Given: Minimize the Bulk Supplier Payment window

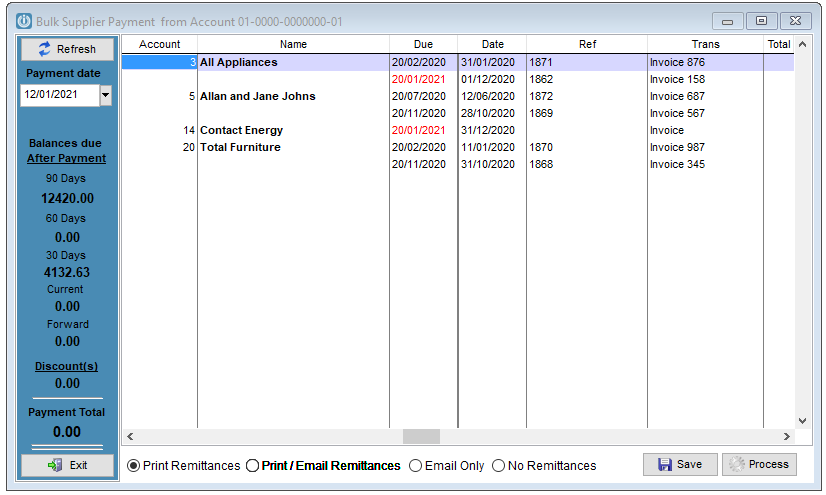Looking at the screenshot, I should tap(727, 21).
